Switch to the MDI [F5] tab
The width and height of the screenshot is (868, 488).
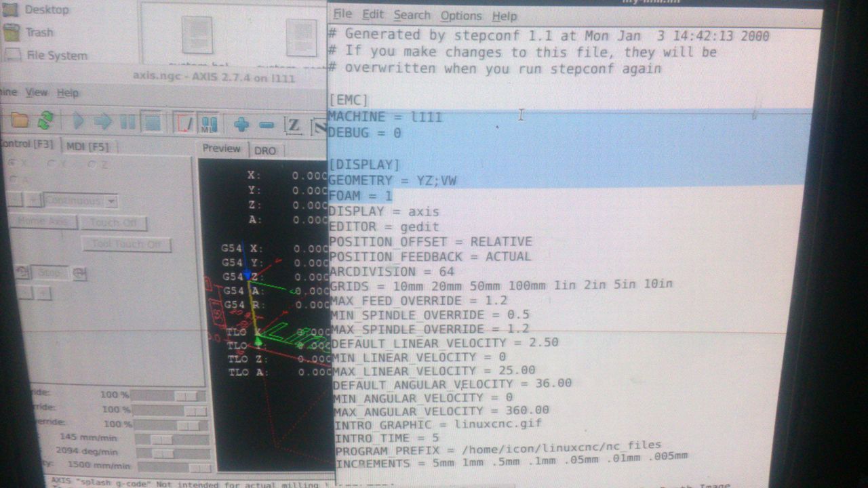(x=87, y=146)
